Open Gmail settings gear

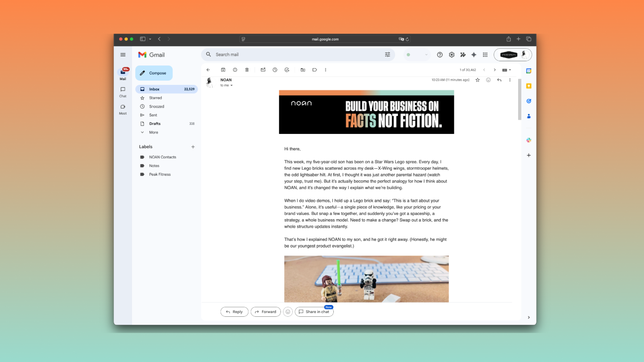[x=452, y=55]
